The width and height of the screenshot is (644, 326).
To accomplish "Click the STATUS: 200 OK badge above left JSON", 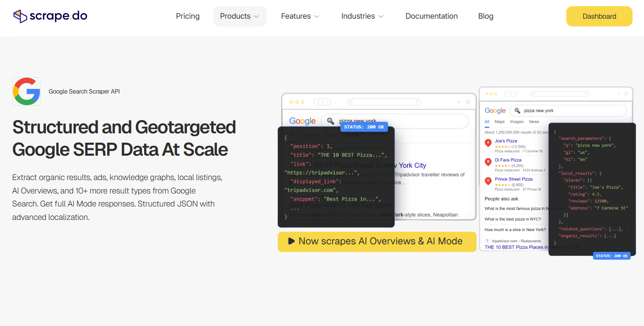I will click(364, 127).
